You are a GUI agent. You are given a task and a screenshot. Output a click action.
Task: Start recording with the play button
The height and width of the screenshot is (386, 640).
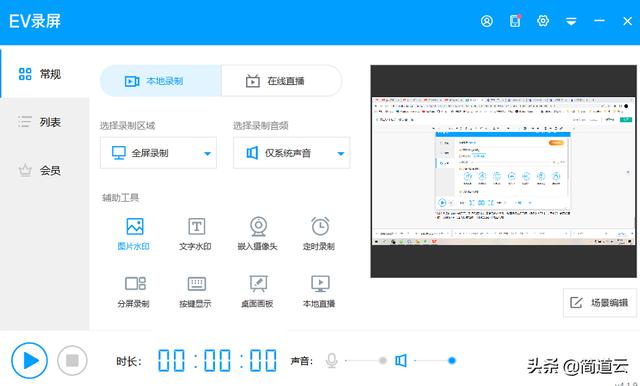29,361
